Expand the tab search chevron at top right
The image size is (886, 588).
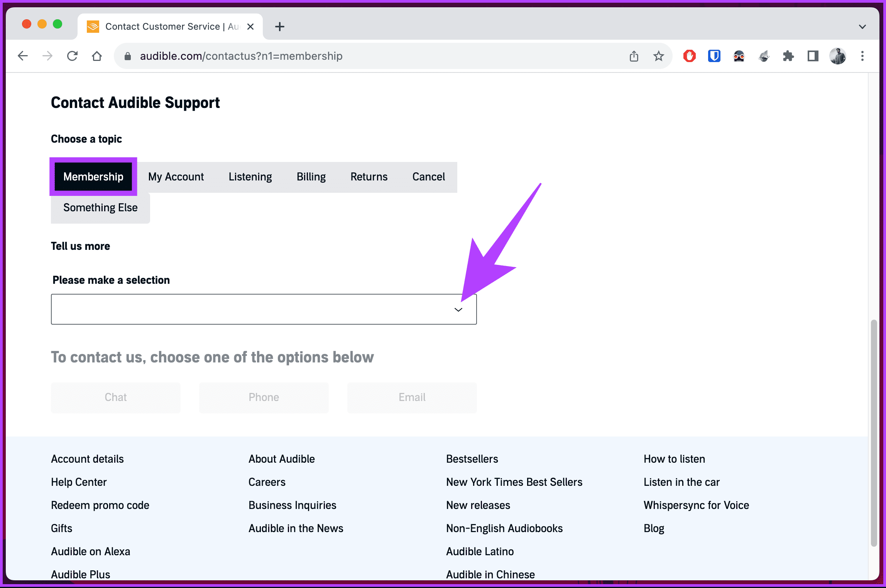[x=862, y=27]
